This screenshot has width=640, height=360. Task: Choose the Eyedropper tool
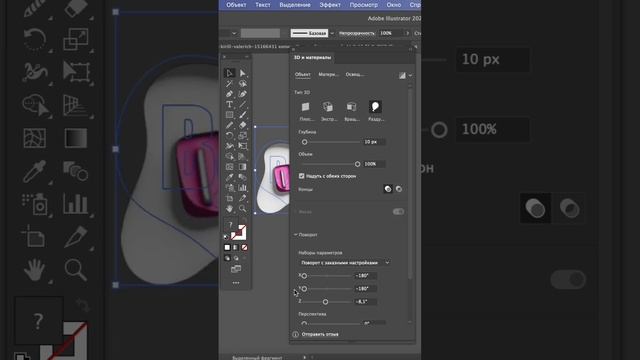[229, 177]
